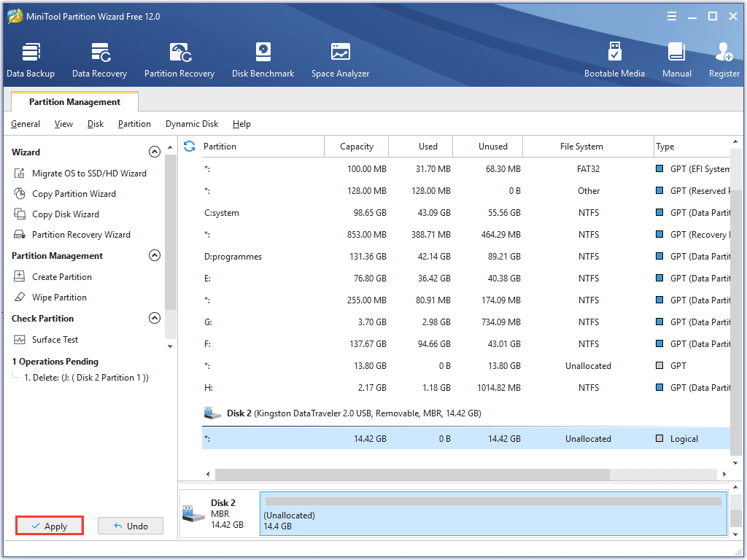The image size is (747, 560).
Task: Sort by Type column header
Action: point(692,146)
